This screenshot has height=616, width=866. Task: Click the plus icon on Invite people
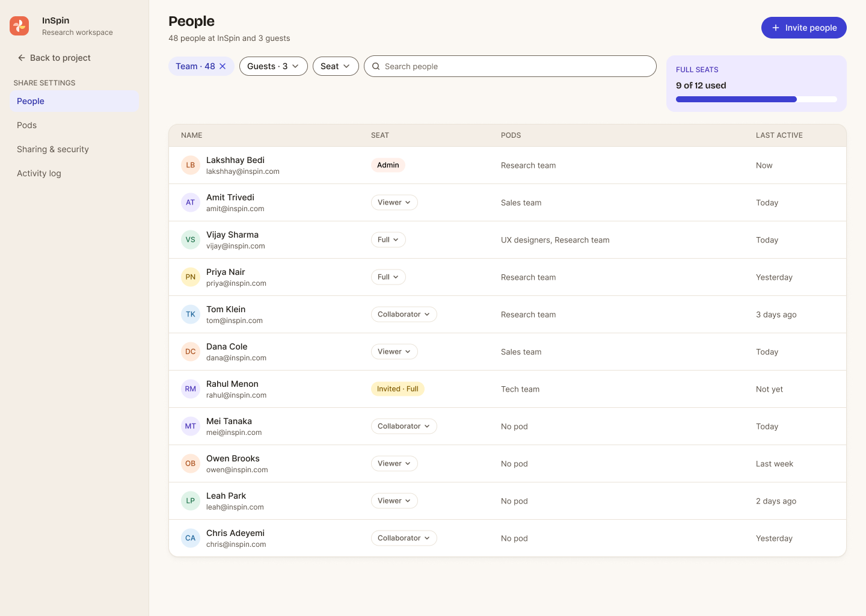click(776, 28)
